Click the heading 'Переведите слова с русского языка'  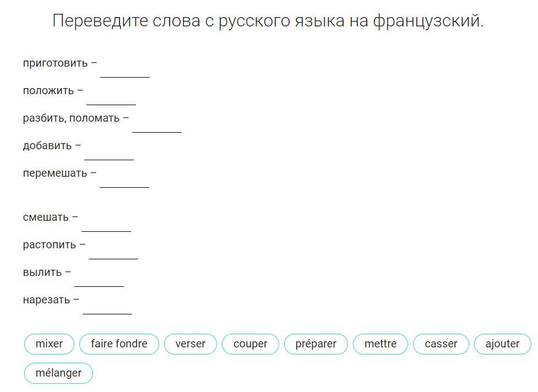198,20
